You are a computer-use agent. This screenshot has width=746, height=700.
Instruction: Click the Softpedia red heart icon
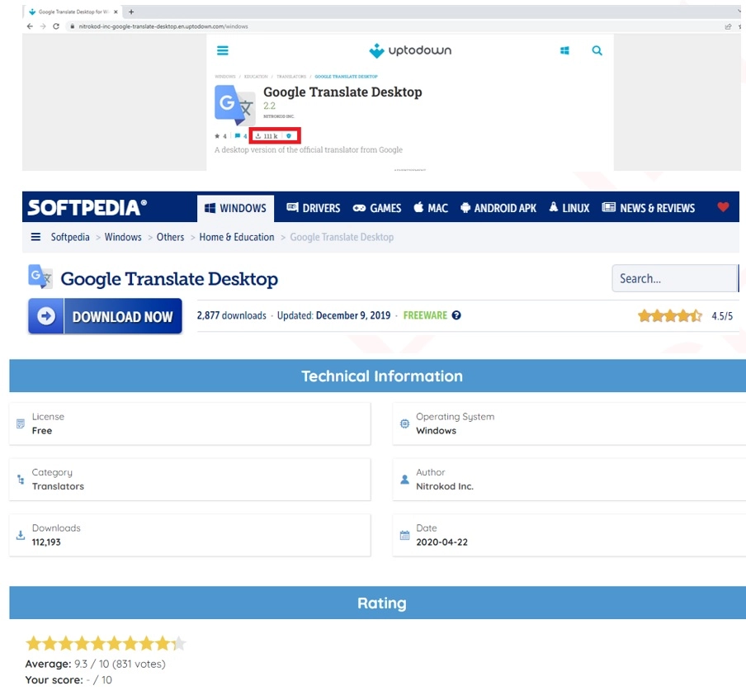723,207
